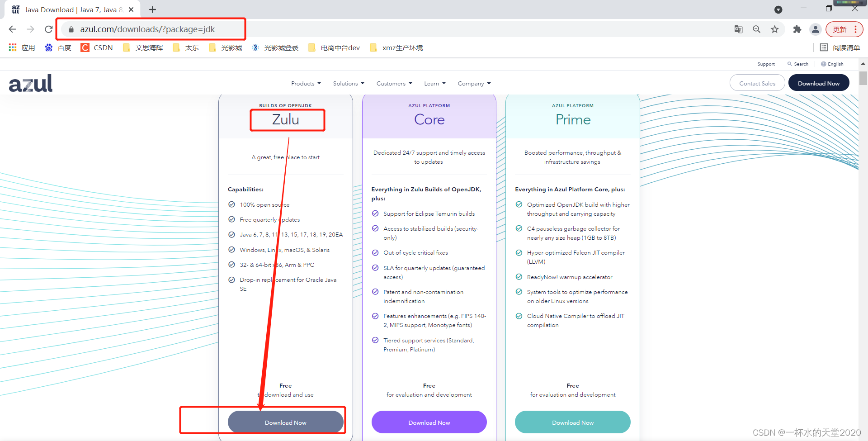Screen dimensions: 868x441
Task: Click the Azul logo
Action: (31, 83)
